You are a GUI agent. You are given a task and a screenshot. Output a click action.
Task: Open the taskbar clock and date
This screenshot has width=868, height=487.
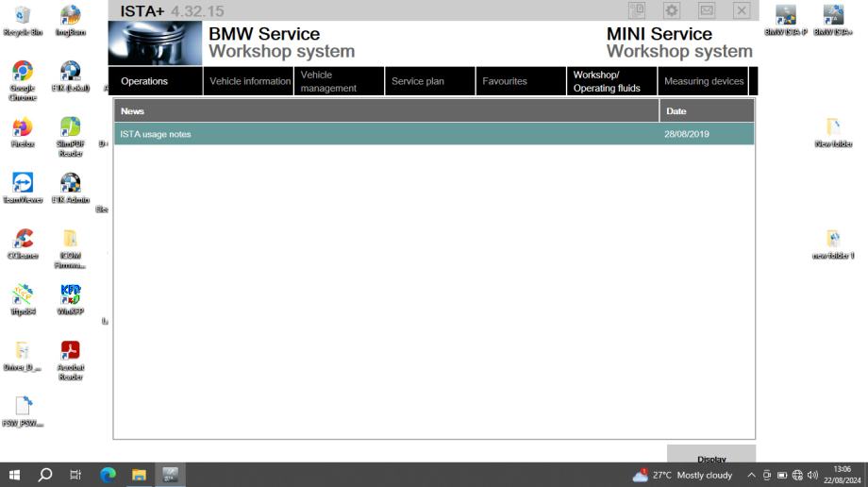(842, 475)
